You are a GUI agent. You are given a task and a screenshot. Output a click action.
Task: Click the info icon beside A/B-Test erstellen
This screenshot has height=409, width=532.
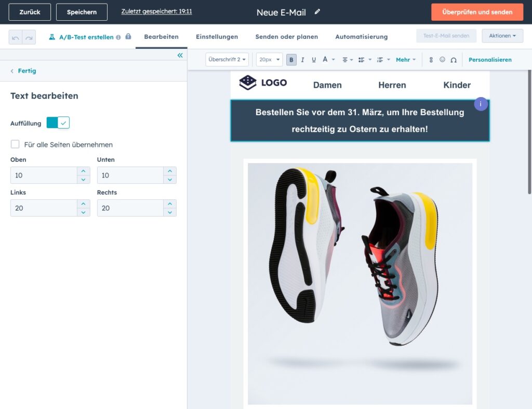point(118,37)
